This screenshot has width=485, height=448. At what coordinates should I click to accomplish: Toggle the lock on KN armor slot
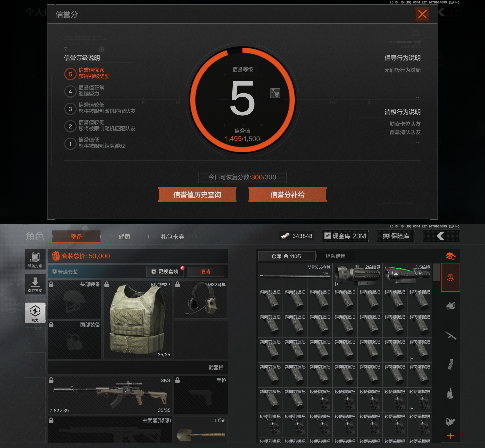[x=107, y=285]
